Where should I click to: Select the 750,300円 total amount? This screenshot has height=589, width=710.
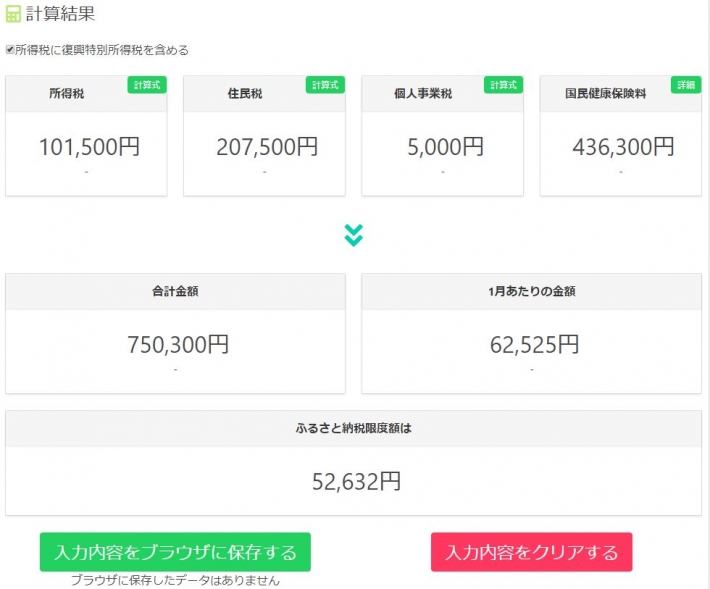click(x=178, y=345)
